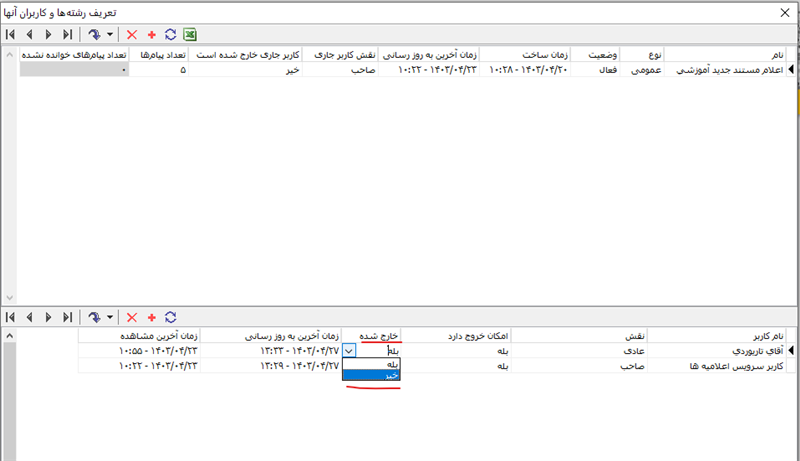Open the dropdown arrow beside bottom toolbar redo icon

coord(109,316)
